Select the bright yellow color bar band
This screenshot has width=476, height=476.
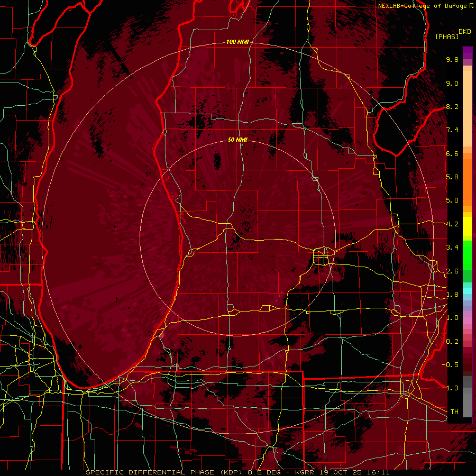(x=467, y=226)
